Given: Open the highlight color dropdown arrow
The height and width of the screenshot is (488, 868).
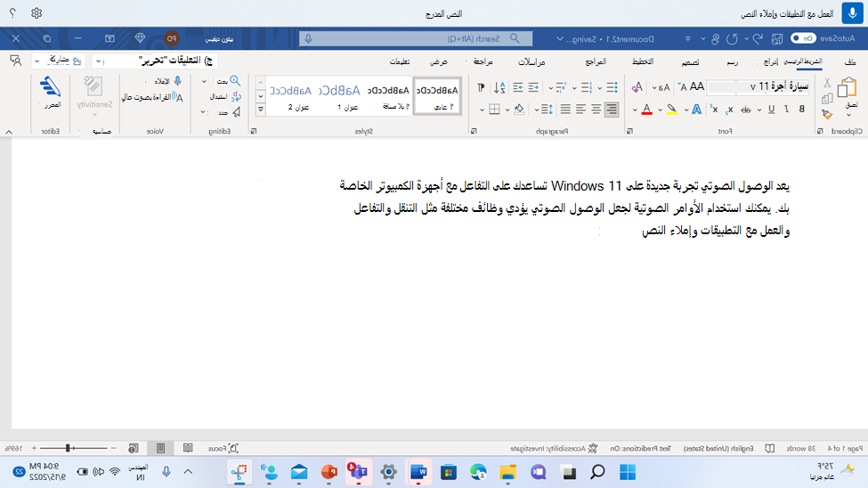Looking at the screenshot, I should click(x=660, y=110).
